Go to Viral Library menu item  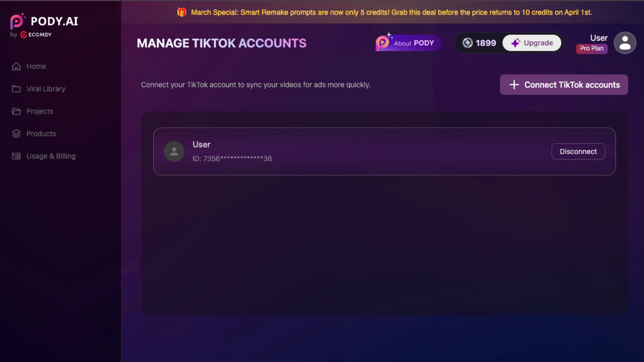coord(46,89)
